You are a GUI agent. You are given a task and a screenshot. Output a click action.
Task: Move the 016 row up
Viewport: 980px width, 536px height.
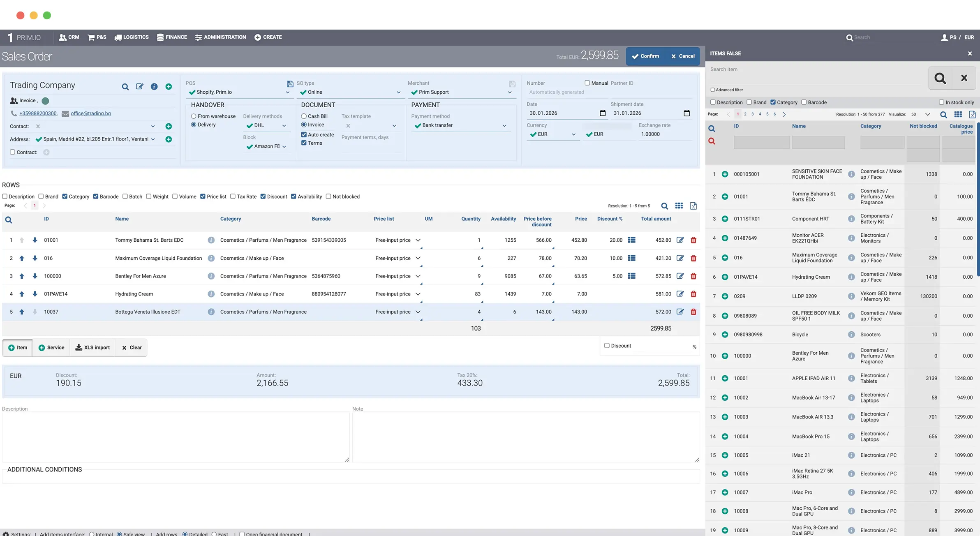22,258
